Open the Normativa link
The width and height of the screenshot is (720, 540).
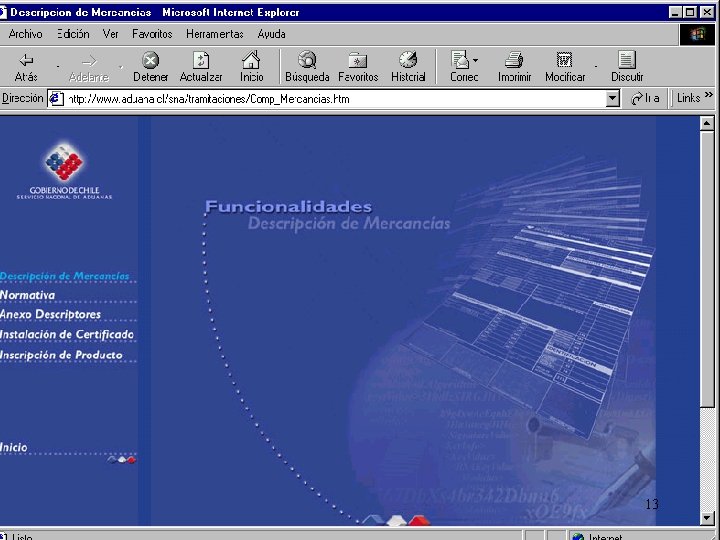[28, 295]
